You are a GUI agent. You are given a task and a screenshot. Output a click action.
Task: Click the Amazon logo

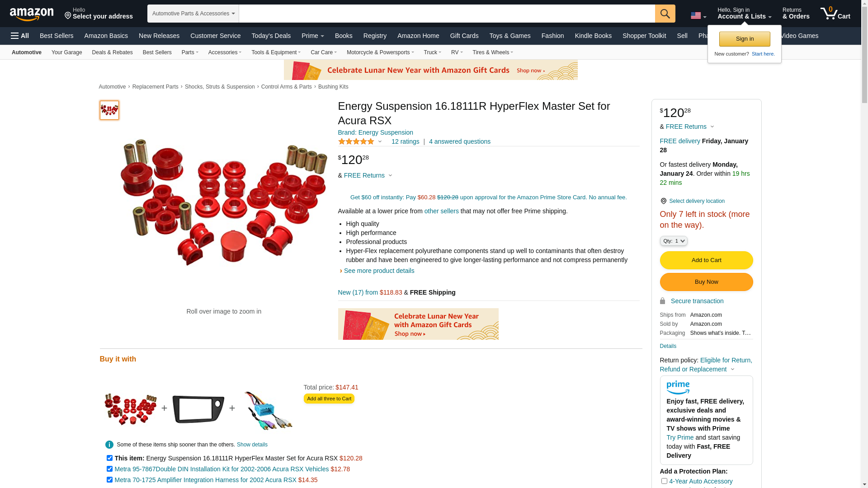point(32,14)
